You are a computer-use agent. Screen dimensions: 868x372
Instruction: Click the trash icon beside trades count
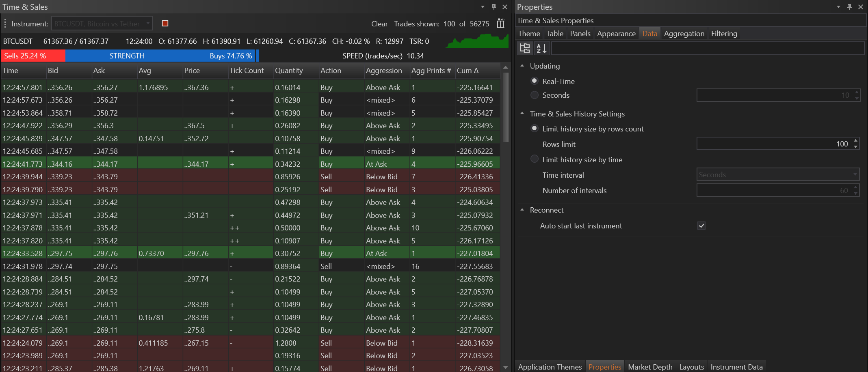(x=500, y=24)
